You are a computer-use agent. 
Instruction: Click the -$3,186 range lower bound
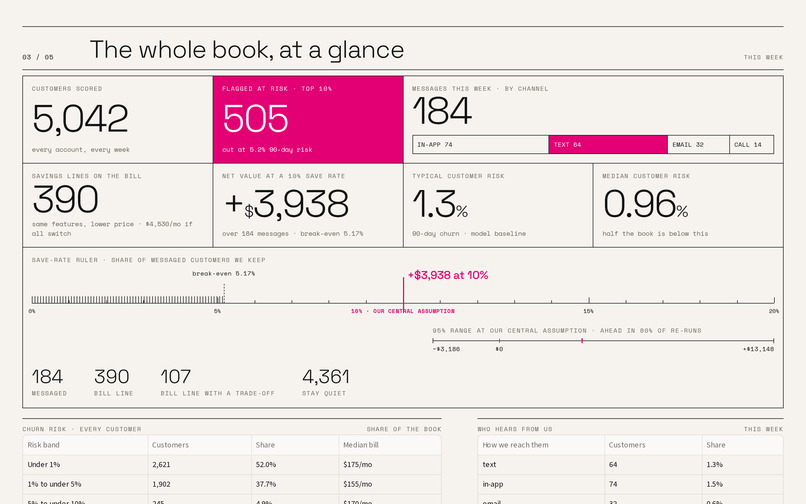coord(446,349)
